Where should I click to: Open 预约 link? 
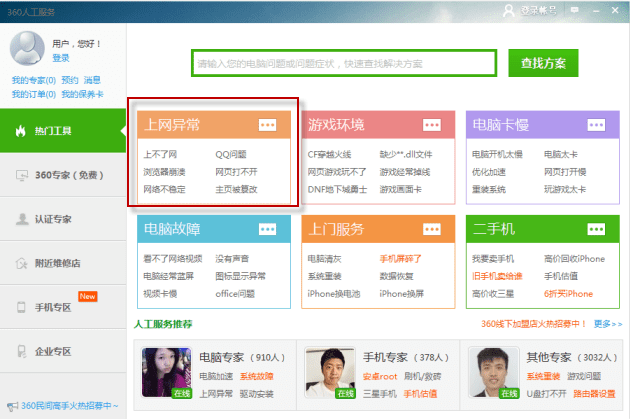[x=70, y=80]
